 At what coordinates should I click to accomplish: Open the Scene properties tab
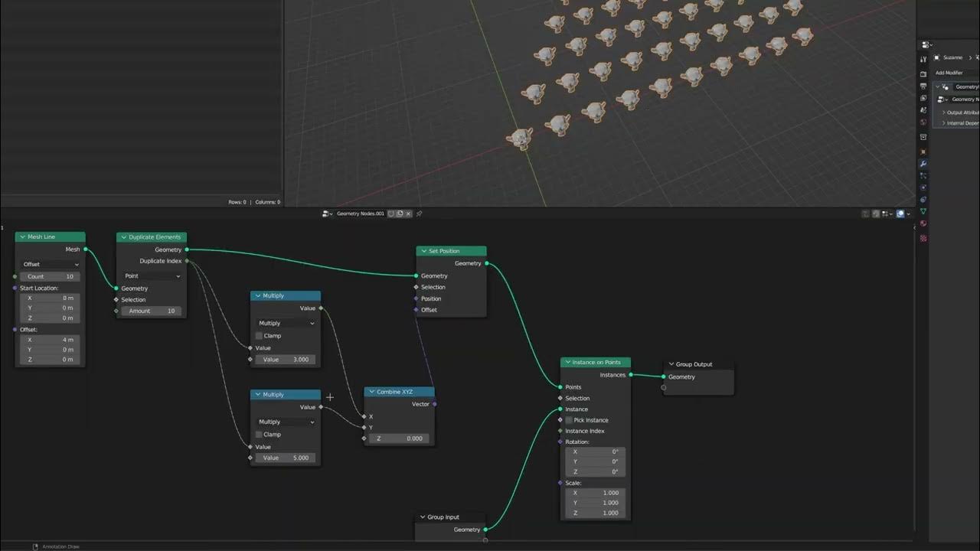point(923,110)
